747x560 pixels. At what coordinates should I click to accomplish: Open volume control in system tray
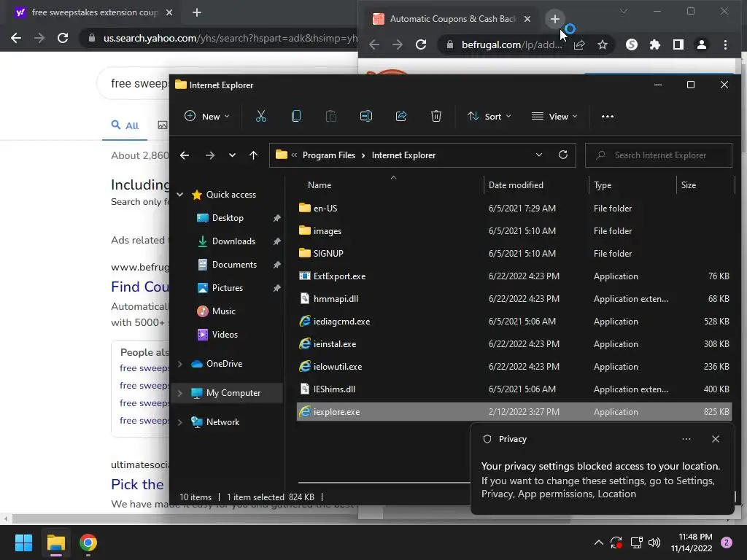click(654, 542)
